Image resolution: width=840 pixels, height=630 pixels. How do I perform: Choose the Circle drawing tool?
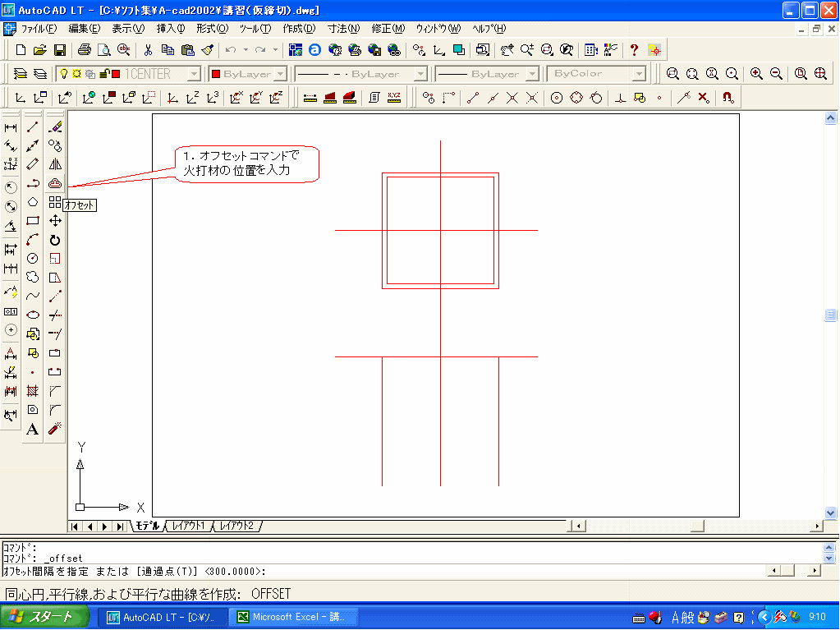[33, 259]
